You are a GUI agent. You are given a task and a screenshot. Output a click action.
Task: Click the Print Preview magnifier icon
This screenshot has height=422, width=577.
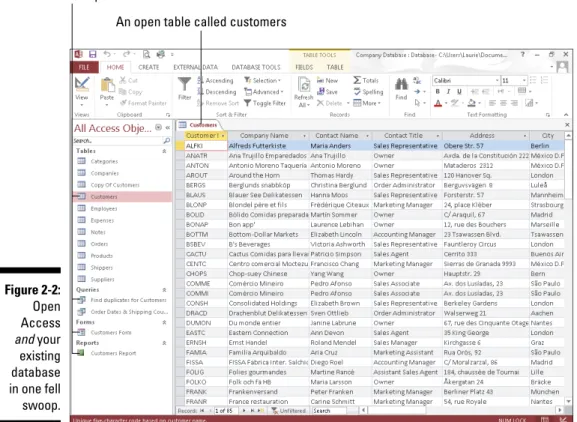pos(146,54)
